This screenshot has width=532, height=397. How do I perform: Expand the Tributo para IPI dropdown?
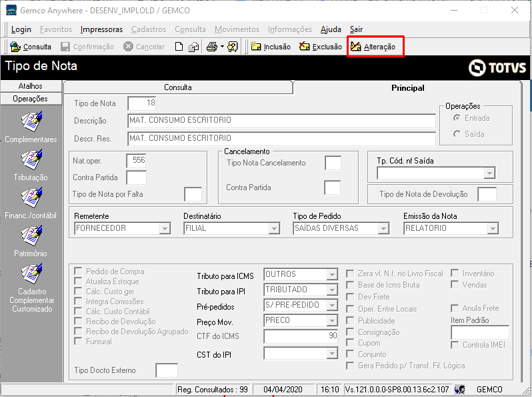pyautogui.click(x=332, y=290)
